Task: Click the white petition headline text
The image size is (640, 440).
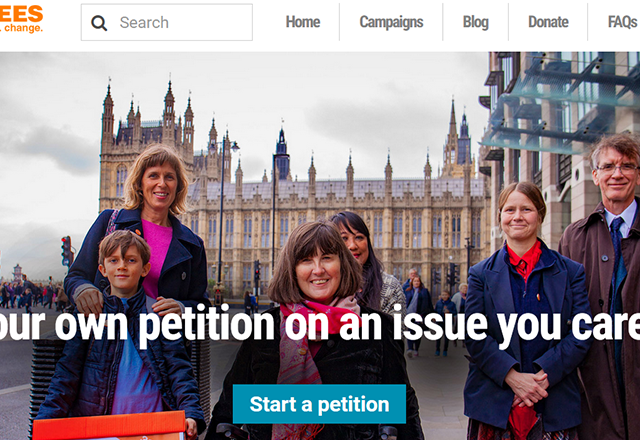Action: [x=320, y=326]
